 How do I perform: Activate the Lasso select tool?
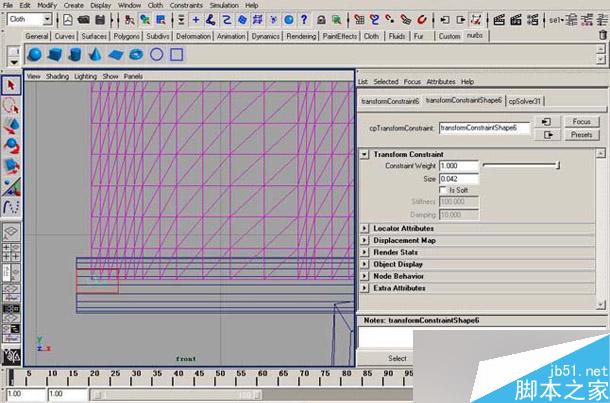[11, 105]
